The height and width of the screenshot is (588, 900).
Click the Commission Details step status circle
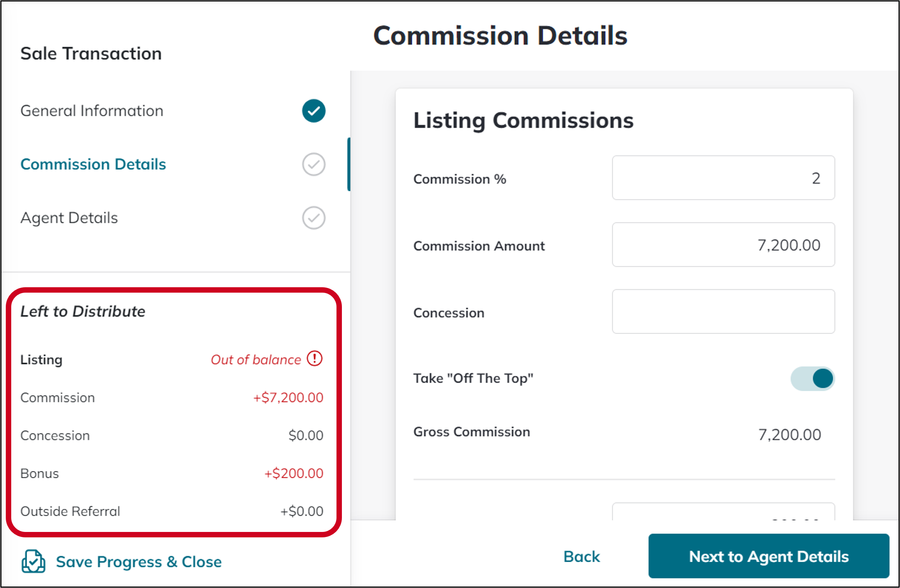coord(314,164)
